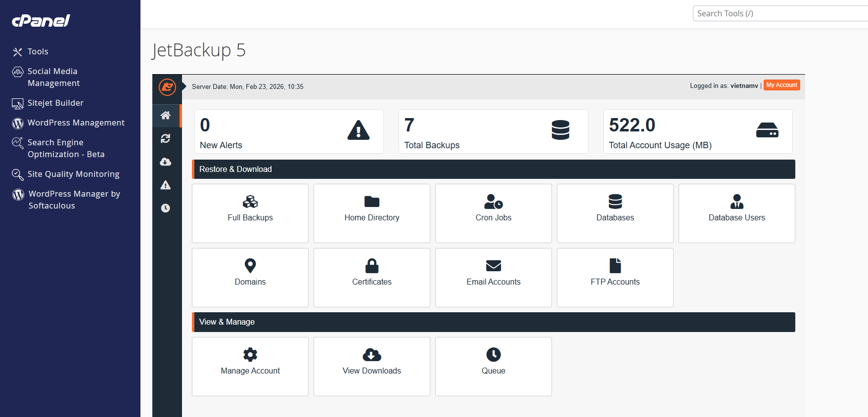
Task: Click the Search Tools input field
Action: 780,13
